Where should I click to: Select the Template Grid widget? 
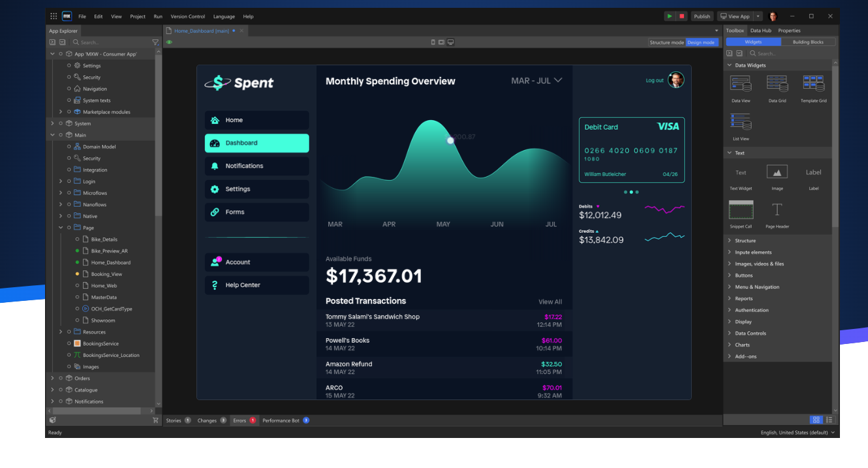814,89
